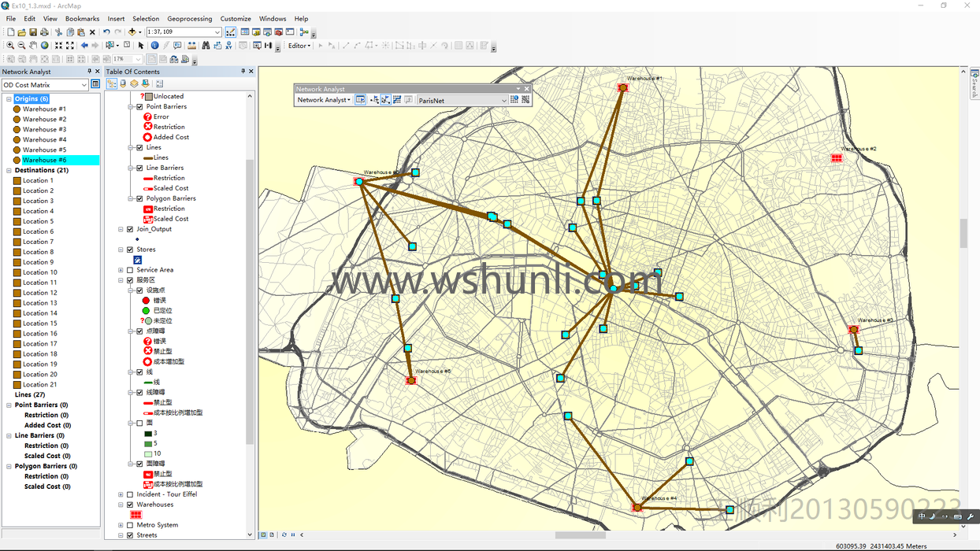
Task: Toggle the Stores layer checkbox
Action: coord(130,250)
